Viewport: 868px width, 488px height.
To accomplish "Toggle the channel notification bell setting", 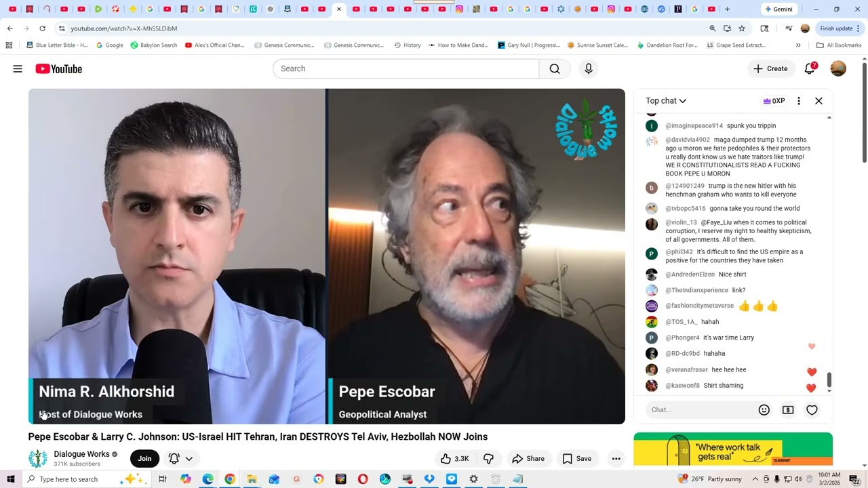I will coord(174,459).
